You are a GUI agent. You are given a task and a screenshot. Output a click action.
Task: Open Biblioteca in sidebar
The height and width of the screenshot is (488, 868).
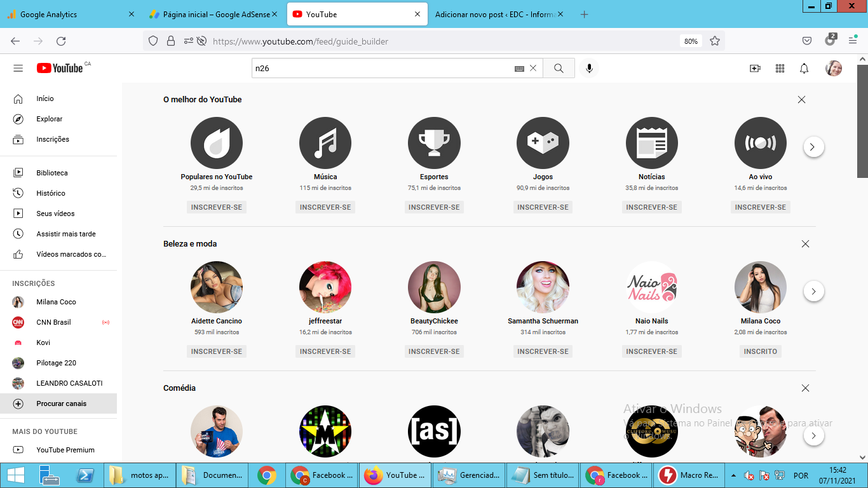coord(58,173)
